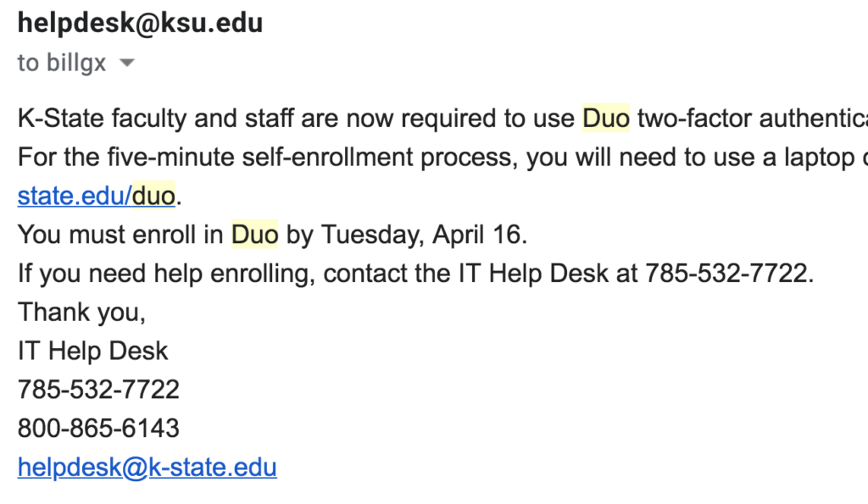Click highlighted 'duo' portion of the URL
The width and height of the screenshot is (868, 504).
(x=153, y=196)
